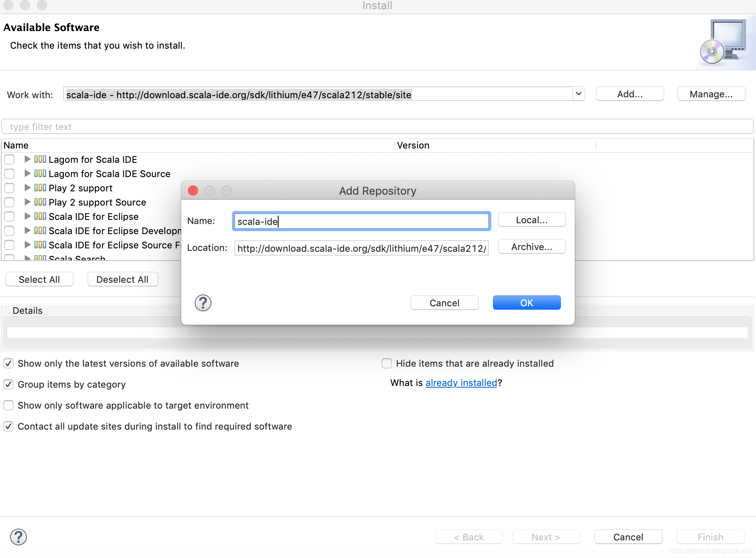
Task: Select the Lagom for Scala IDE Source label
Action: pos(109,174)
